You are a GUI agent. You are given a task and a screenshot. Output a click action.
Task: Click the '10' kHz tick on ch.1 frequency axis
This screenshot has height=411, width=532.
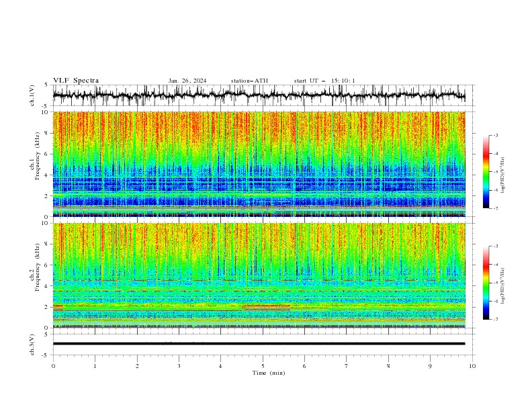[x=46, y=112]
